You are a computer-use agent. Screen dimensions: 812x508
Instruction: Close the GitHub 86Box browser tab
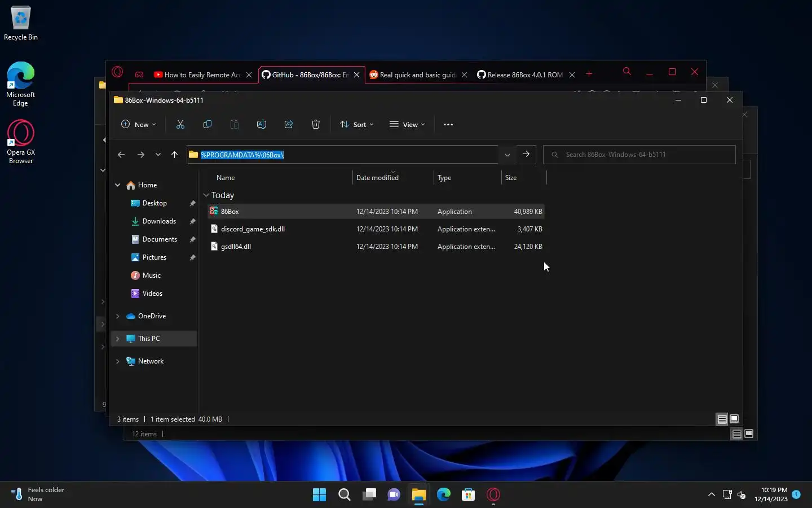pyautogui.click(x=356, y=75)
